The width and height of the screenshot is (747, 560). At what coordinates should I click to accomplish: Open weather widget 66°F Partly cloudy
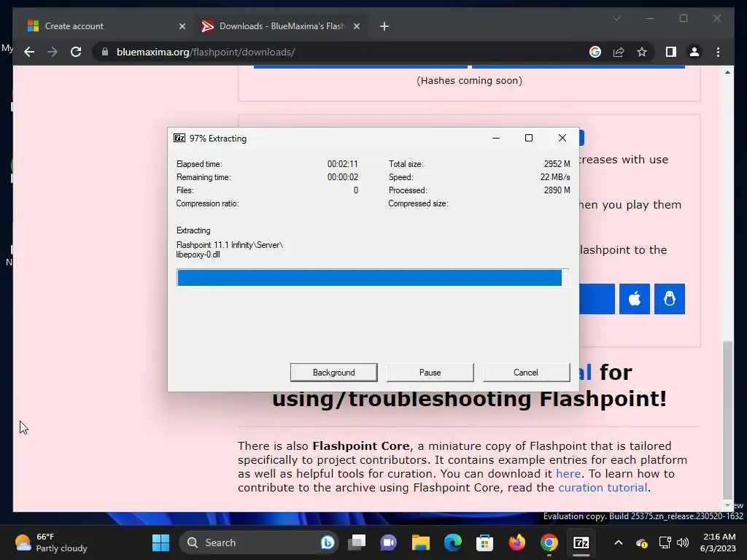(x=52, y=542)
